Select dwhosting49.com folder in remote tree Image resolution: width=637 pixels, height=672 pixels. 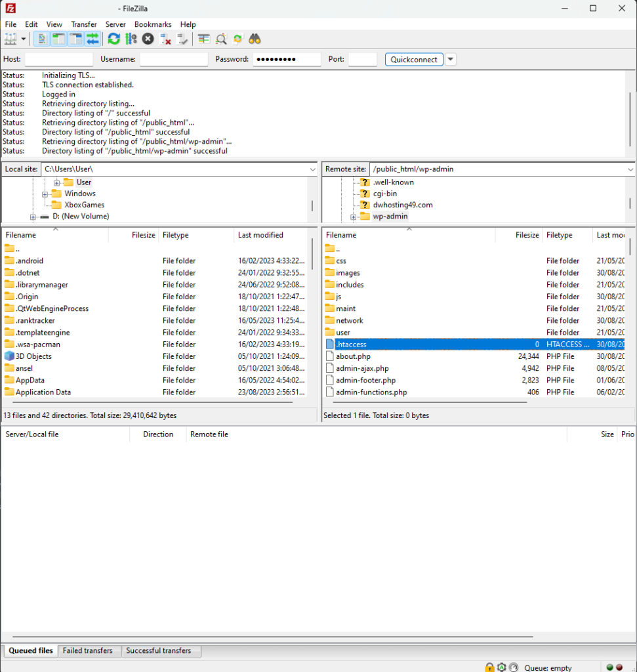[x=403, y=205]
